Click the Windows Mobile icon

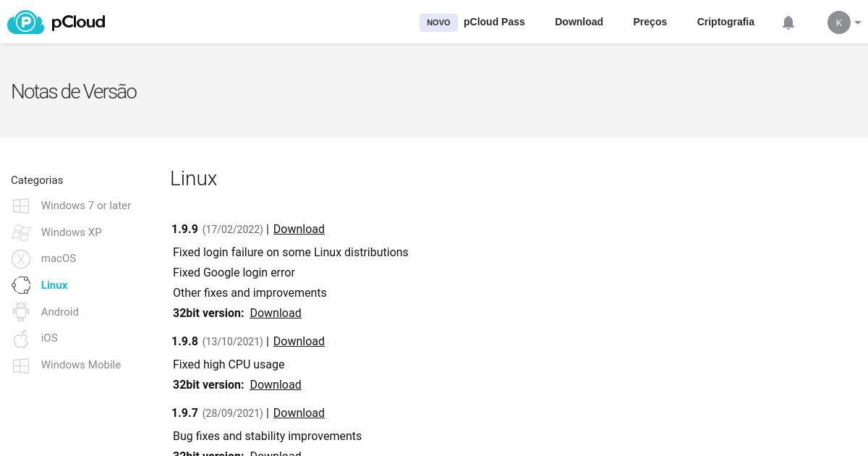click(21, 365)
